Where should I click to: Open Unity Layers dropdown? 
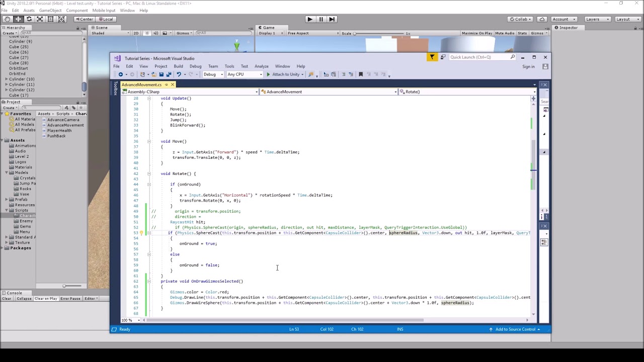[597, 19]
